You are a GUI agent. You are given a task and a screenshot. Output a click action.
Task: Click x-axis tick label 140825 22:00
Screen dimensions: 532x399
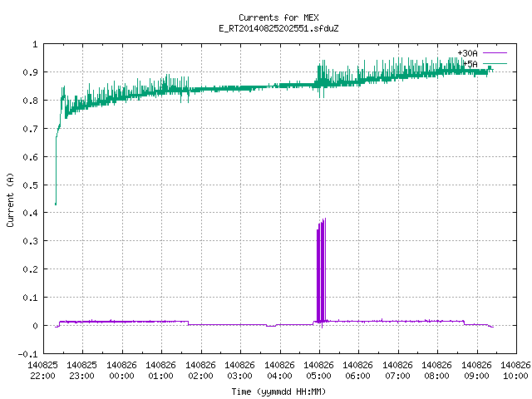pyautogui.click(x=42, y=371)
